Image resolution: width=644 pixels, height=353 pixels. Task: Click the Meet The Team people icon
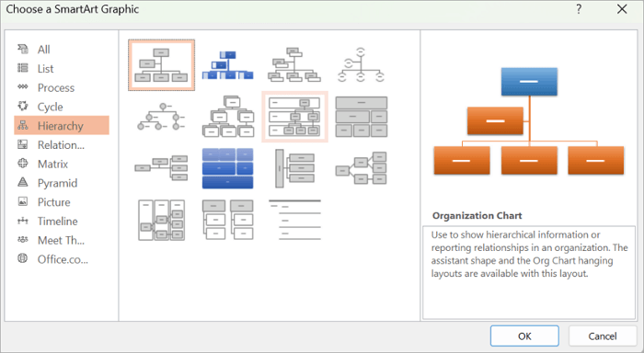coord(23,239)
